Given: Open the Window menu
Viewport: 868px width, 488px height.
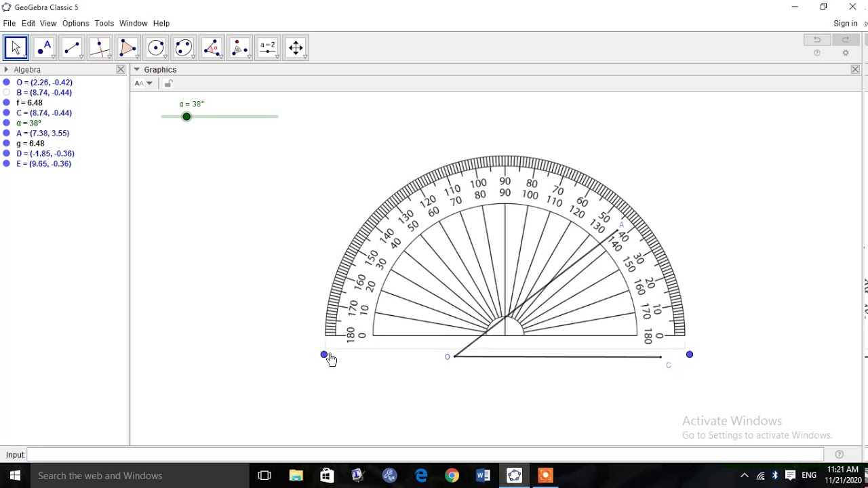Looking at the screenshot, I should point(133,23).
